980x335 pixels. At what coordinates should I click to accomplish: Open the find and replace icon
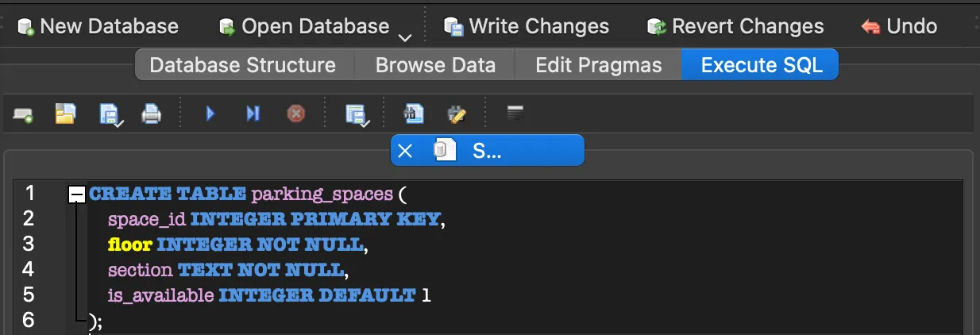pyautogui.click(x=457, y=114)
